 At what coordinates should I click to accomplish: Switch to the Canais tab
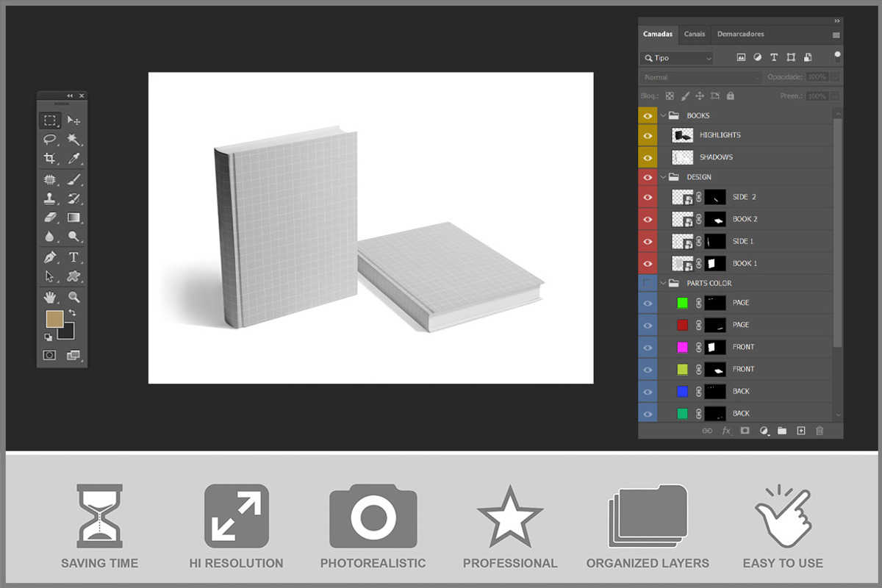pos(695,34)
